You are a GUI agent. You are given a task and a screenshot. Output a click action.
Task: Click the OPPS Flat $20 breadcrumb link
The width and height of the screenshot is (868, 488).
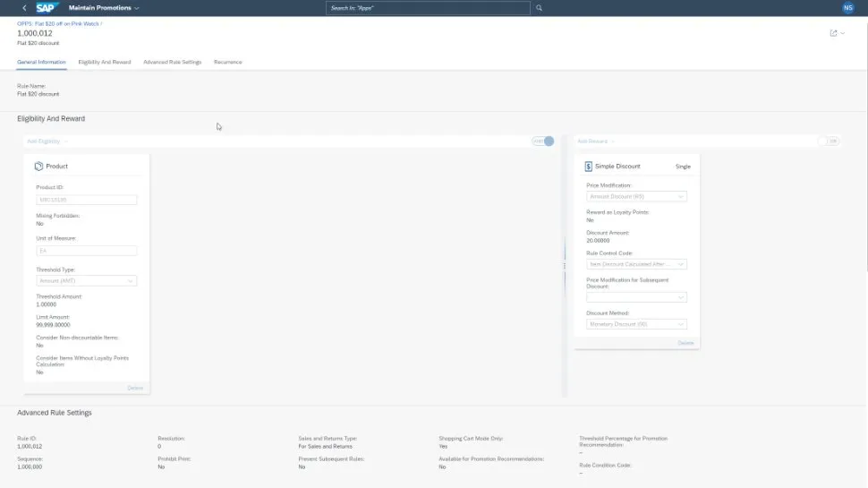point(59,23)
